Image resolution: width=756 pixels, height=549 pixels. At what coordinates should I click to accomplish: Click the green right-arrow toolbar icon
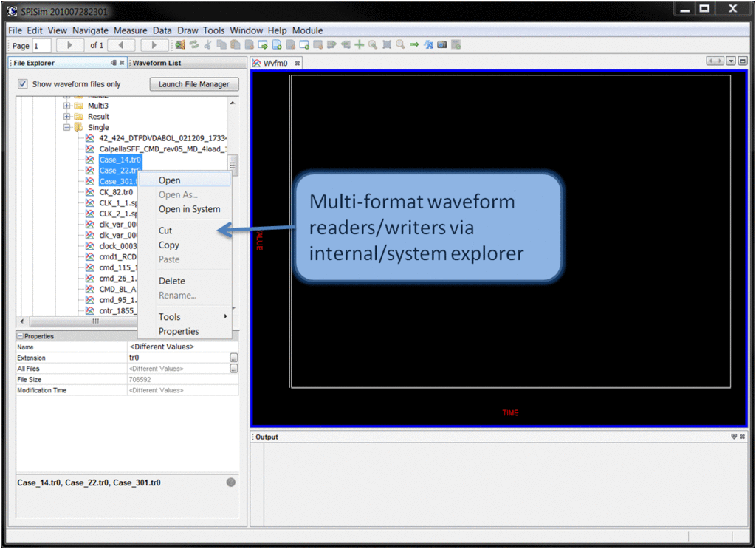tap(414, 45)
